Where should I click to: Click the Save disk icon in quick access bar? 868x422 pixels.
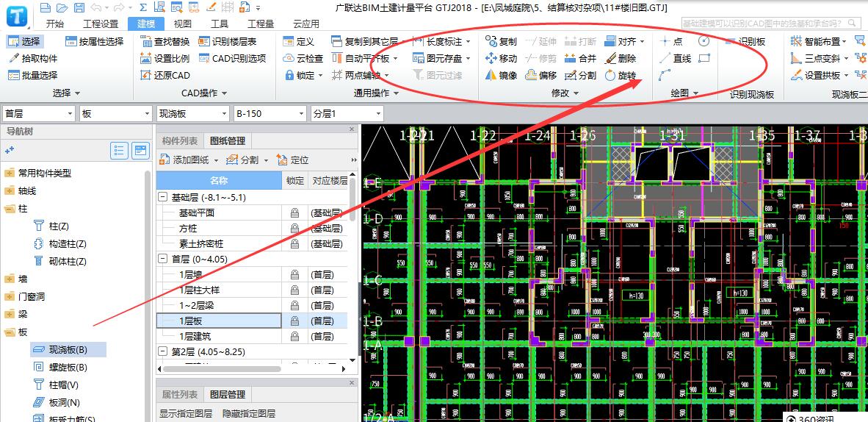click(x=79, y=8)
